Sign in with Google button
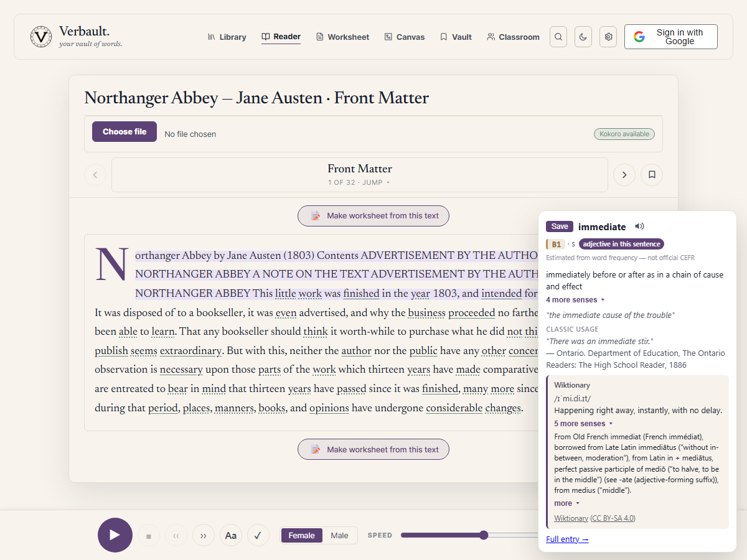The image size is (747, 560). coord(671,37)
